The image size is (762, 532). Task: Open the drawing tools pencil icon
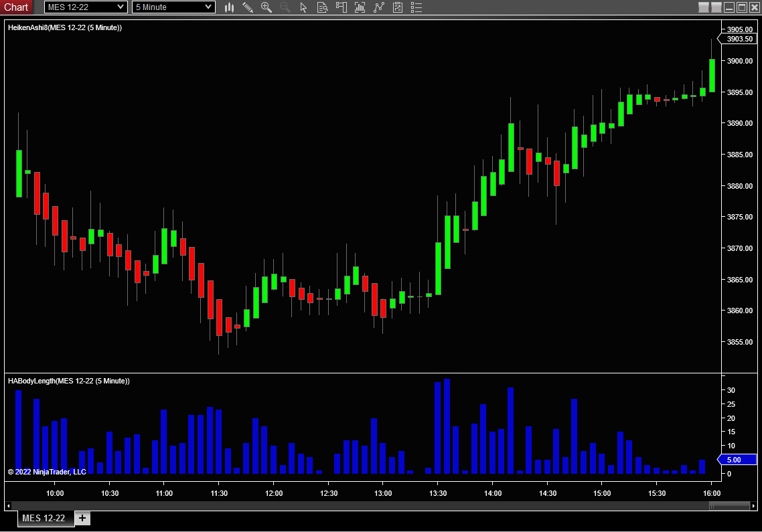pyautogui.click(x=248, y=7)
